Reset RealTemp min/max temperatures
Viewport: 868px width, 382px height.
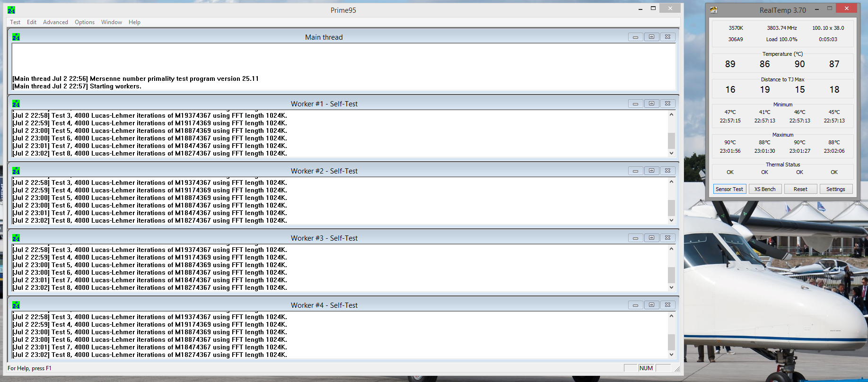click(800, 189)
